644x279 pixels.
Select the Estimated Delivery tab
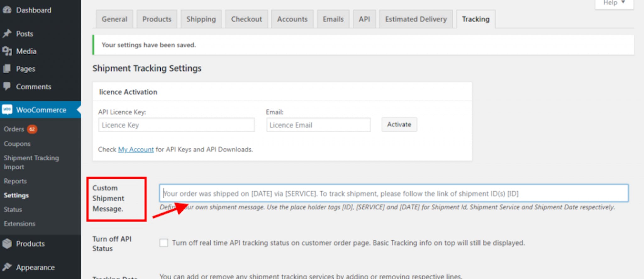pyautogui.click(x=416, y=19)
